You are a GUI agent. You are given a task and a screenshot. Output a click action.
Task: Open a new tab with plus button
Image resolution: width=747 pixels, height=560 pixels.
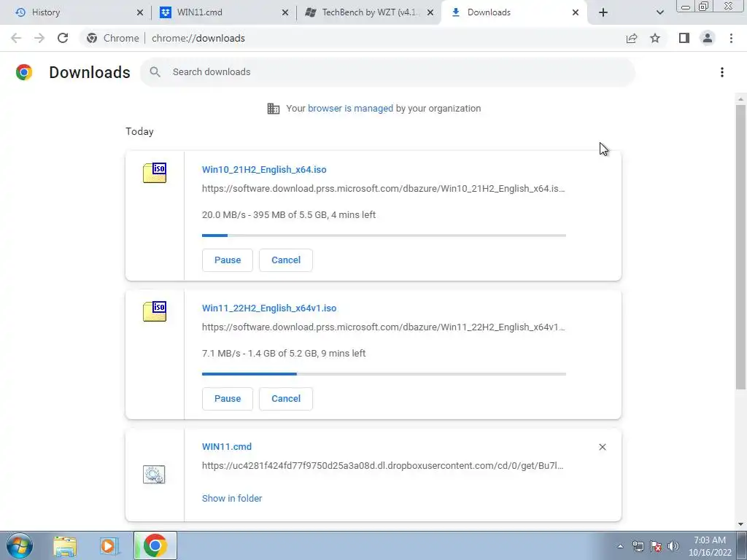coord(603,12)
